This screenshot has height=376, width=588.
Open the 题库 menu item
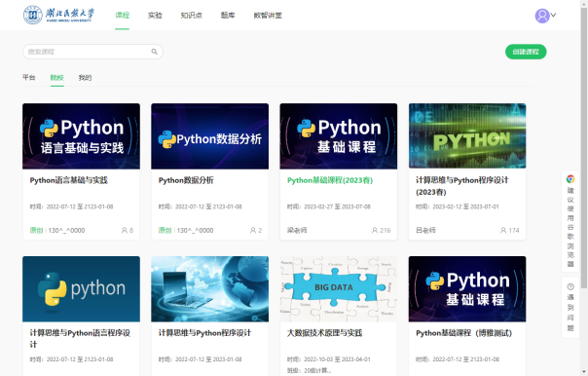point(228,15)
